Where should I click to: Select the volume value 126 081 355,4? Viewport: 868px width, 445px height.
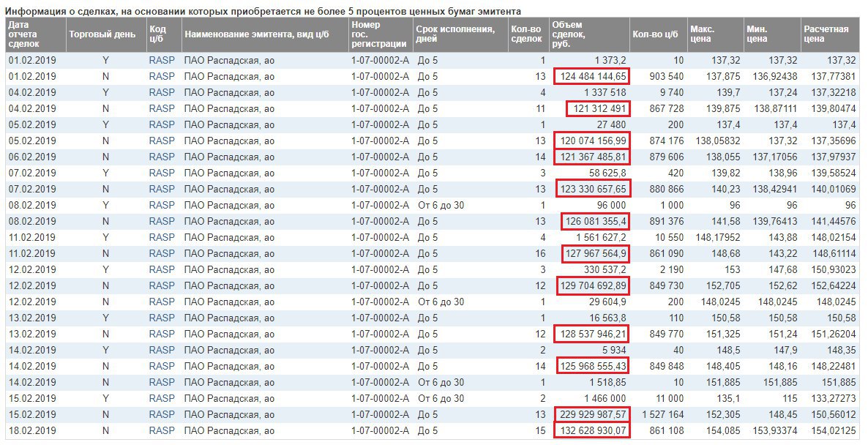(595, 221)
